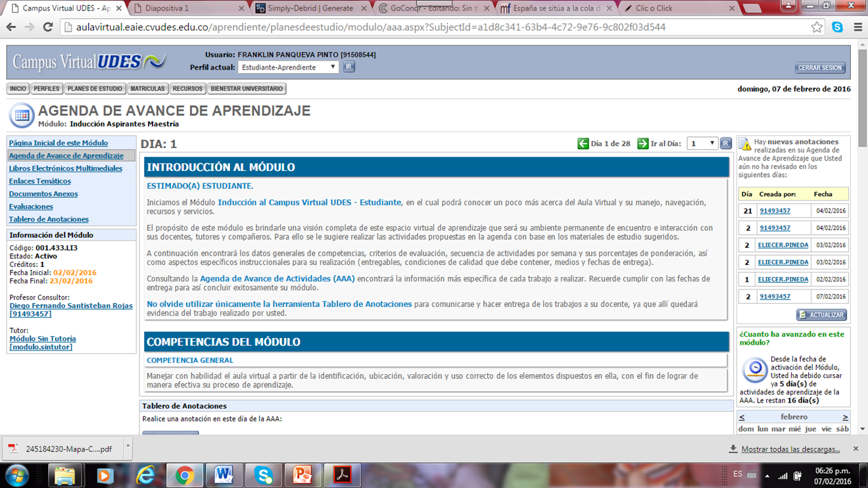This screenshot has width=868, height=488.
Task: Open the BIENESTAR UNIVERSITARIO menu
Action: click(247, 89)
